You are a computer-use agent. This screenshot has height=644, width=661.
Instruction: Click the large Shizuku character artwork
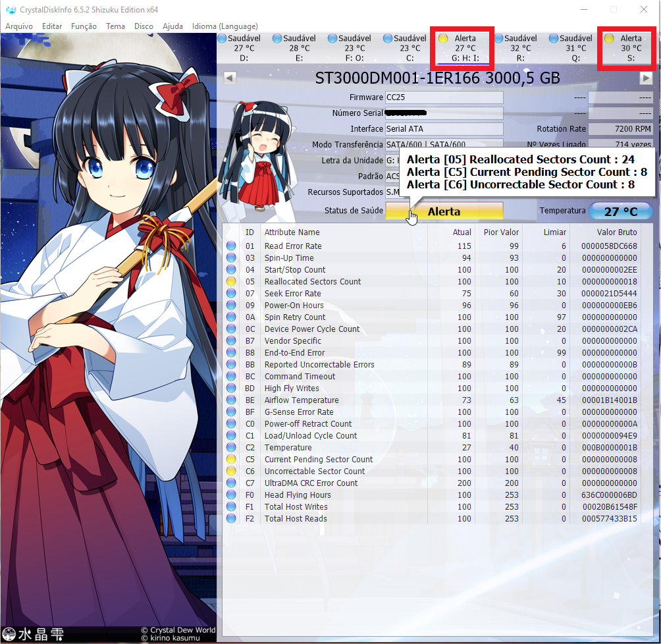[109, 337]
